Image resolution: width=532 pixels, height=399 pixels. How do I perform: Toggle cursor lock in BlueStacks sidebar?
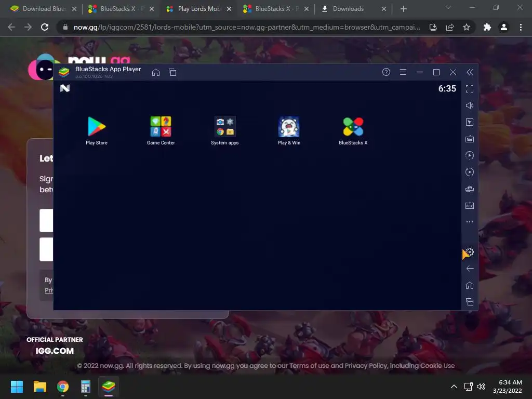point(470,122)
